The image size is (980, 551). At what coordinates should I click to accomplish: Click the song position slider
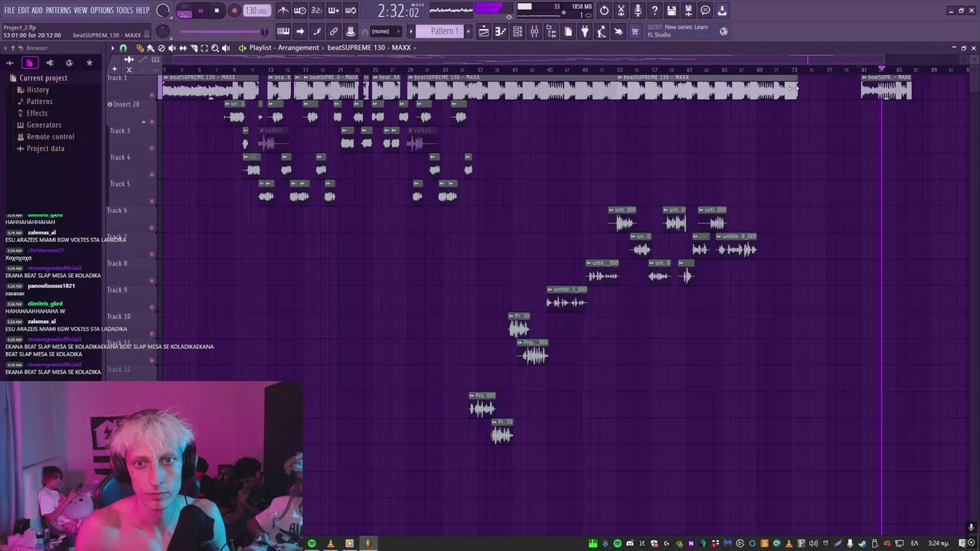pyautogui.click(x=224, y=31)
